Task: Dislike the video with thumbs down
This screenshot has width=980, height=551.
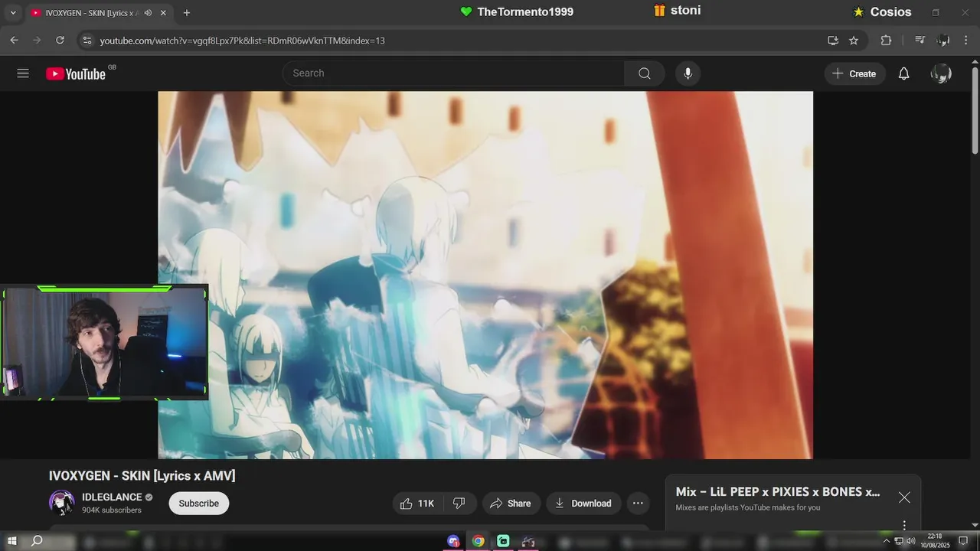Action: click(x=459, y=504)
